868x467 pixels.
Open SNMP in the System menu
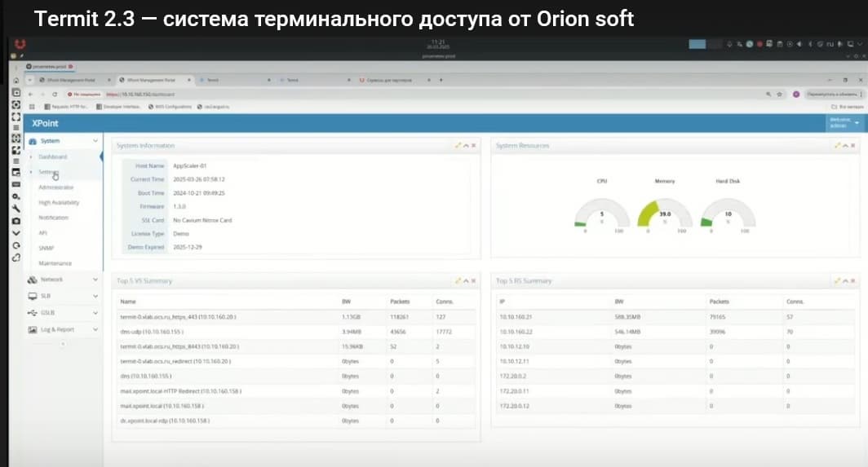tap(46, 248)
